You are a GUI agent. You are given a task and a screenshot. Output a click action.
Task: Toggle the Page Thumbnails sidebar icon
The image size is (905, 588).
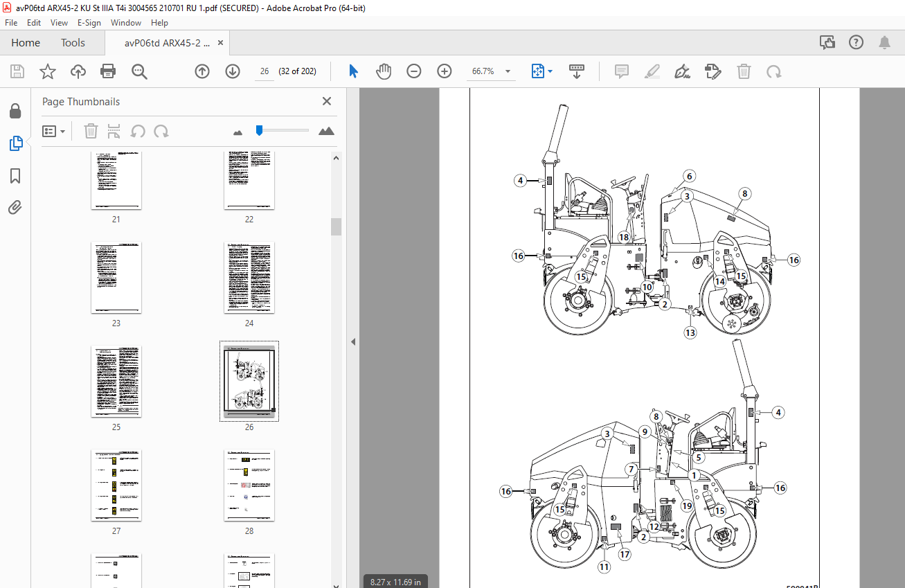pyautogui.click(x=15, y=143)
